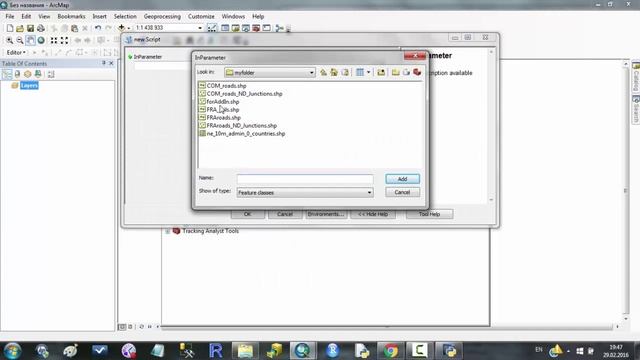Click the red Toolbox icon in the browse dialog
Image resolution: width=640 pixels, height=360 pixels.
click(417, 72)
